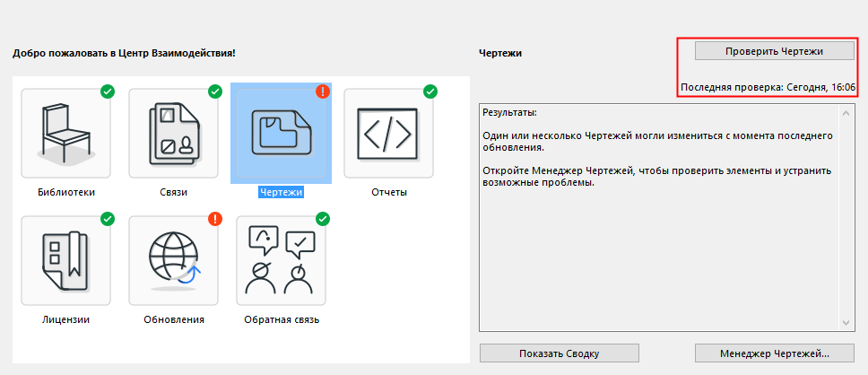
Task: Open Менеджер Чертежей button
Action: [775, 353]
